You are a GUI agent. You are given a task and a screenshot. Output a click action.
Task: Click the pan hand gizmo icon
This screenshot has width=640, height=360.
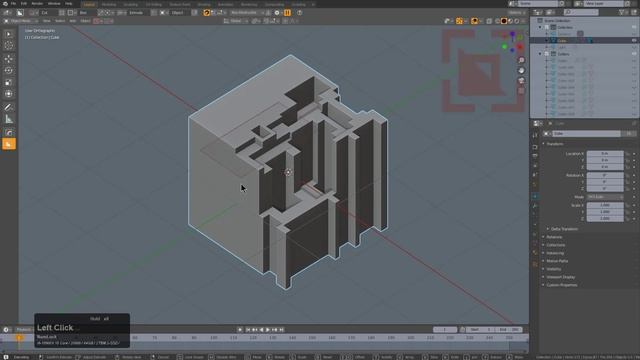click(521, 70)
